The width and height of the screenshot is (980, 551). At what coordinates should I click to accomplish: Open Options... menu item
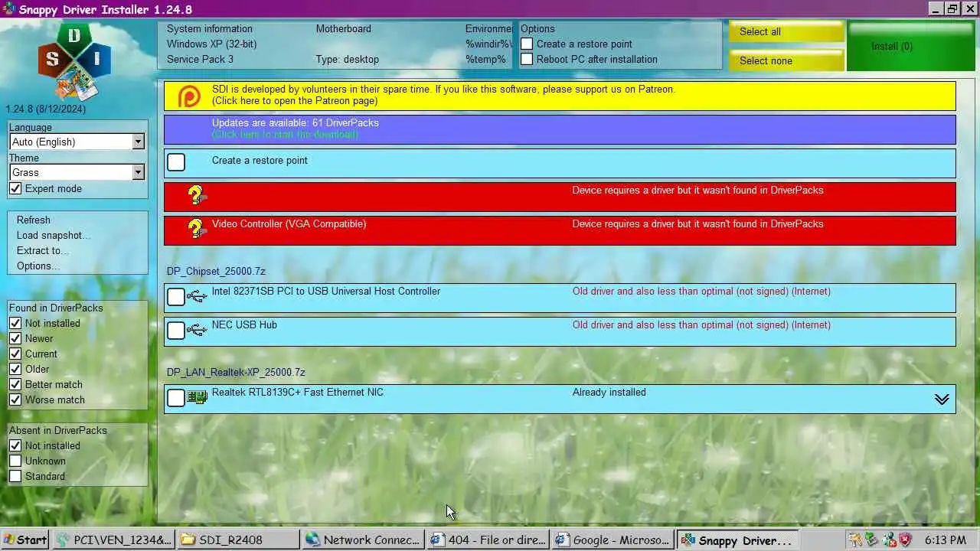tap(38, 266)
